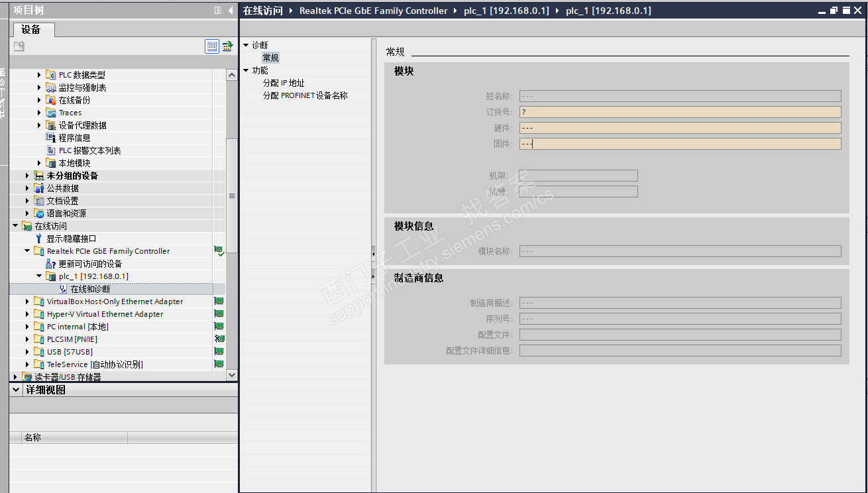
Task: Click Realtek PCIe GbE Family Controller in breadcrumb
Action: click(x=373, y=11)
